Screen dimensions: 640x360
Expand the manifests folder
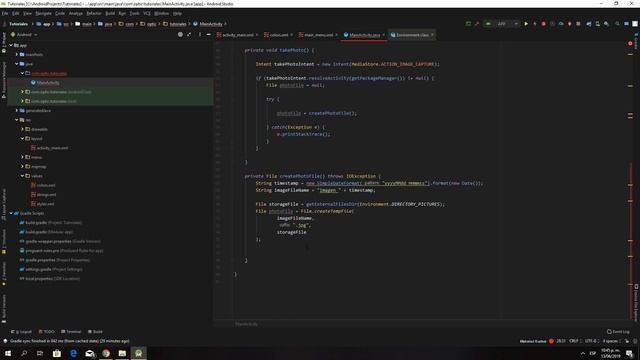(17, 54)
